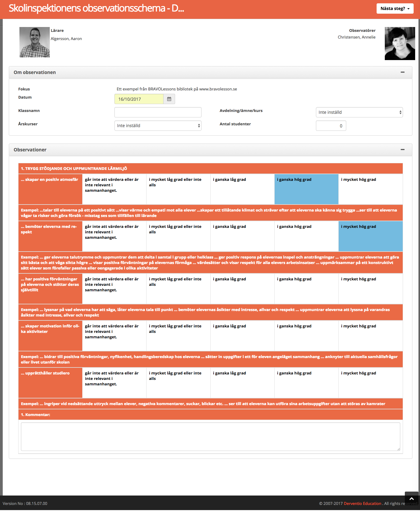This screenshot has width=420, height=511.
Task: Click the page title Skolinspektionens observationsschema
Action: (x=96, y=8)
